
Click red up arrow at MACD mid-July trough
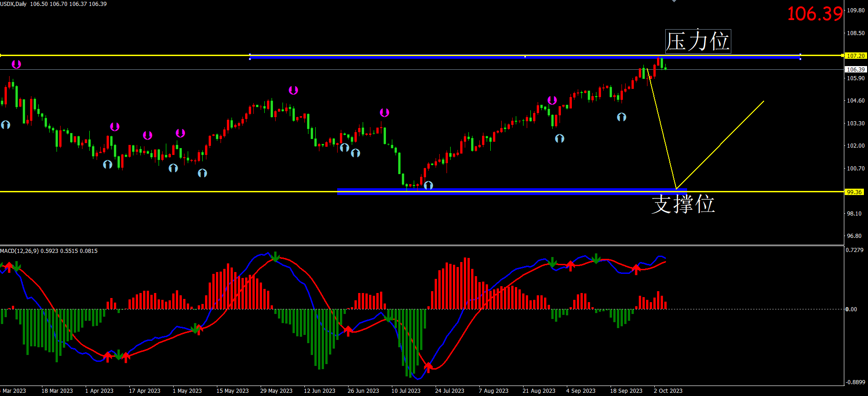(428, 367)
